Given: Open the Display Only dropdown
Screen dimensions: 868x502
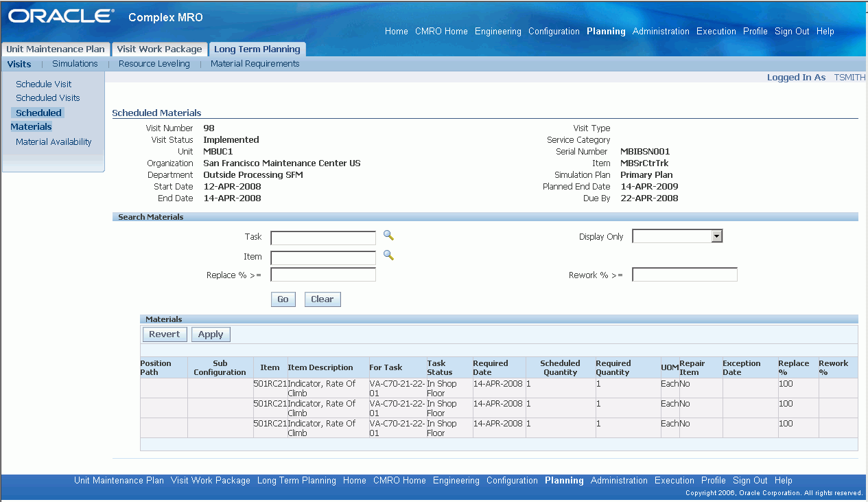Looking at the screenshot, I should tap(677, 236).
